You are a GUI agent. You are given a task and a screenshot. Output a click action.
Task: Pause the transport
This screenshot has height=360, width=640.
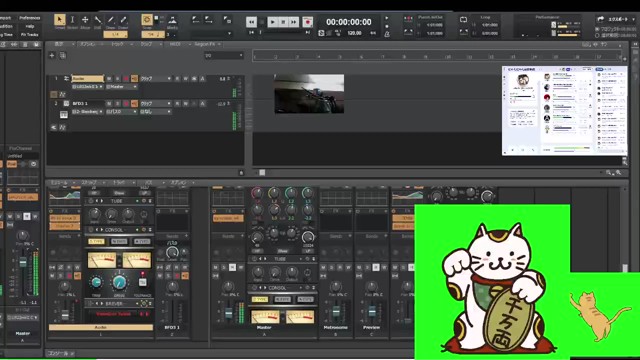point(283,22)
